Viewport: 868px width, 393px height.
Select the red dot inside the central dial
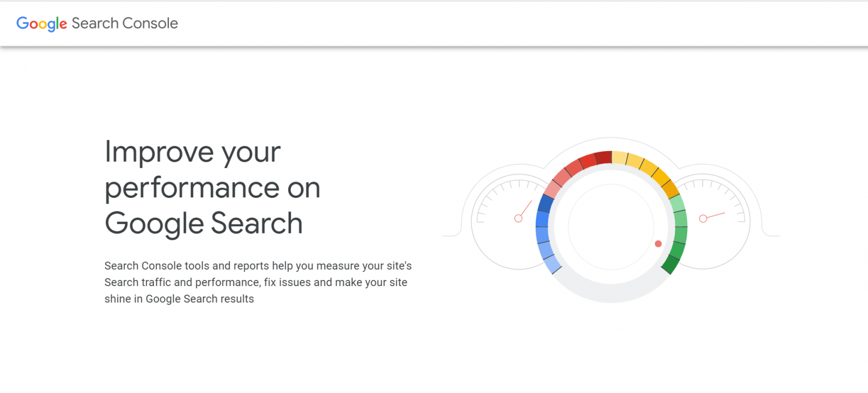tap(658, 244)
